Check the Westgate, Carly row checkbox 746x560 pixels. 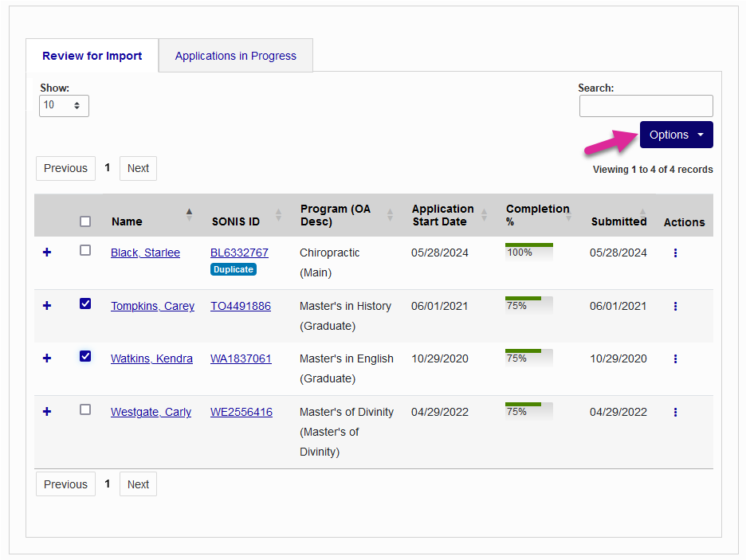[x=85, y=409]
